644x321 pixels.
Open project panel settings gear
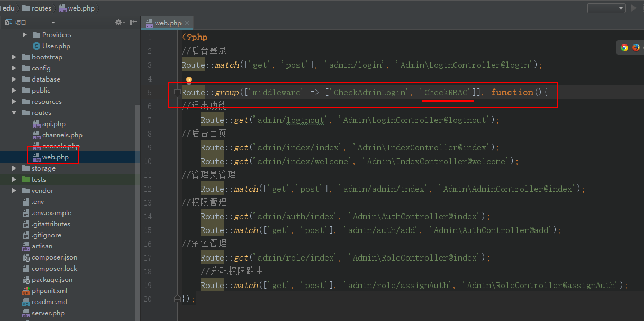click(119, 22)
